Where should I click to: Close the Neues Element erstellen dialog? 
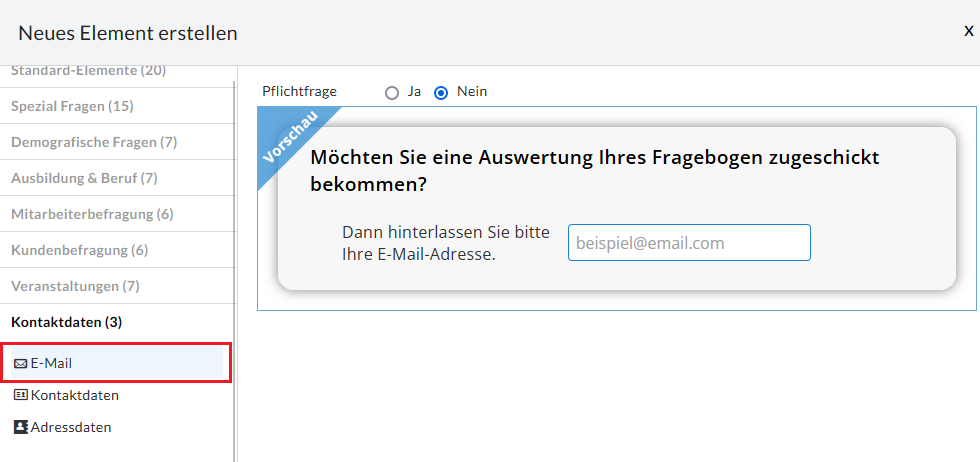coord(968,31)
